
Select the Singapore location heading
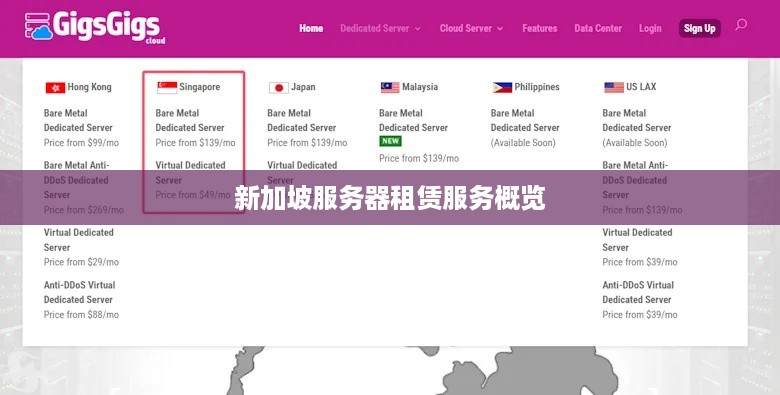(x=199, y=87)
